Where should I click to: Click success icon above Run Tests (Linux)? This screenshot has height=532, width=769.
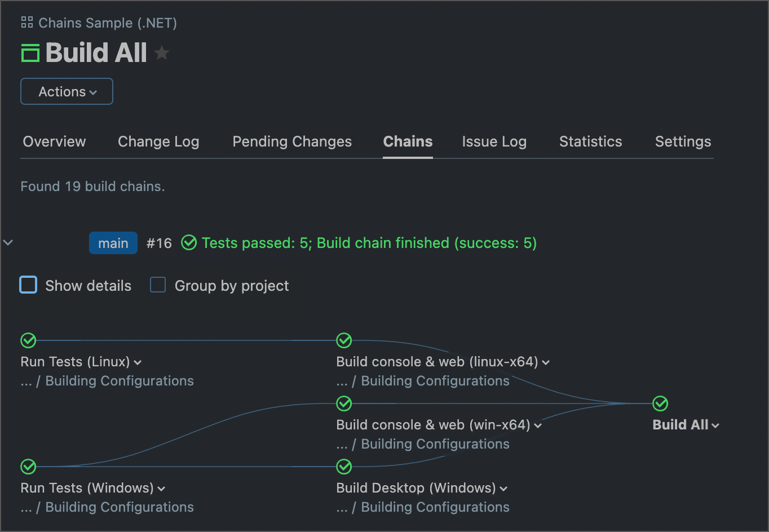[28, 340]
